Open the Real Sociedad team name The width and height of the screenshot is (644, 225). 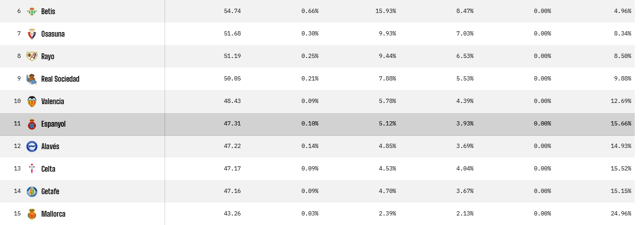60,79
